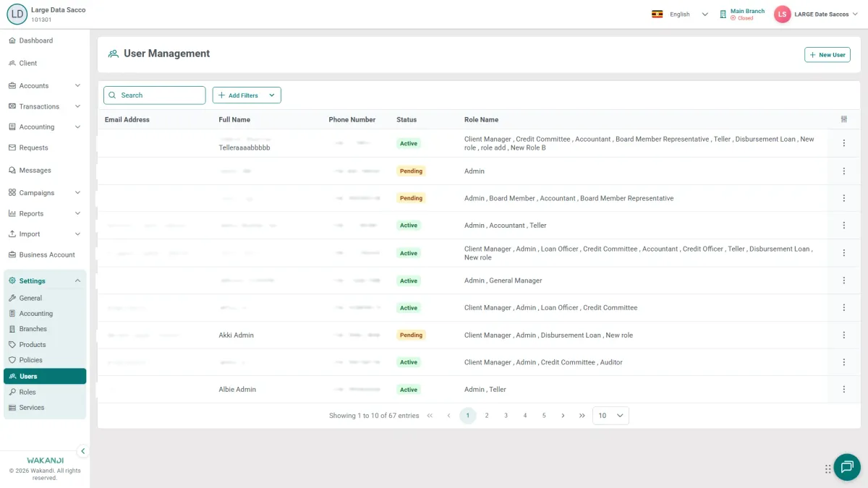Click the Accounting settings submenu icon

(12, 313)
